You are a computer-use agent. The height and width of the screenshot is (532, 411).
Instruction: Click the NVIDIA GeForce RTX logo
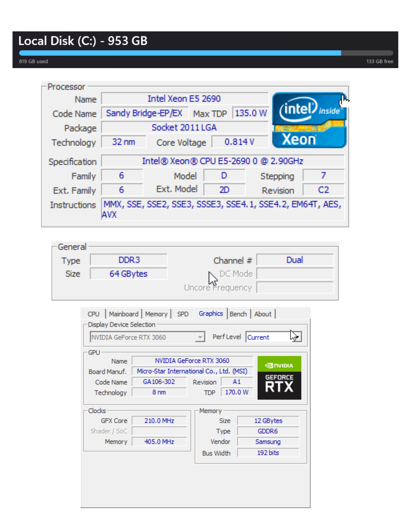279,377
